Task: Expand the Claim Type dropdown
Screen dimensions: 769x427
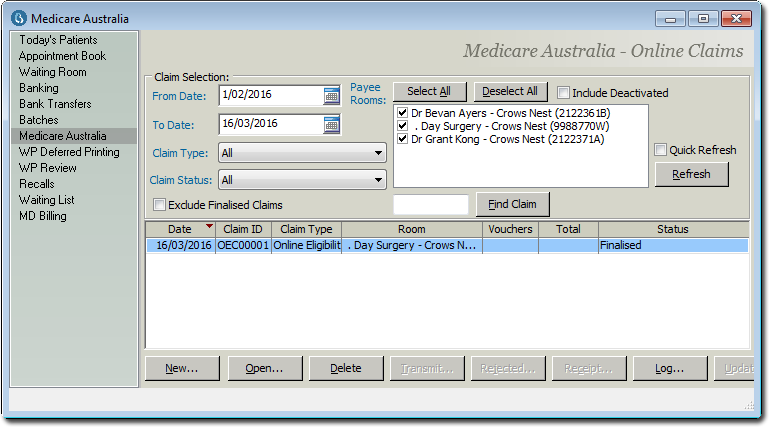Action: click(378, 153)
